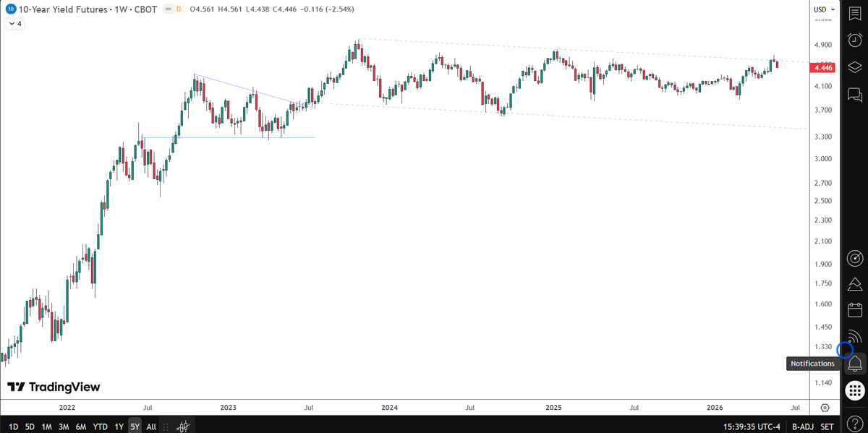
Task: Click the 3.300 price scale label
Action: (x=822, y=137)
